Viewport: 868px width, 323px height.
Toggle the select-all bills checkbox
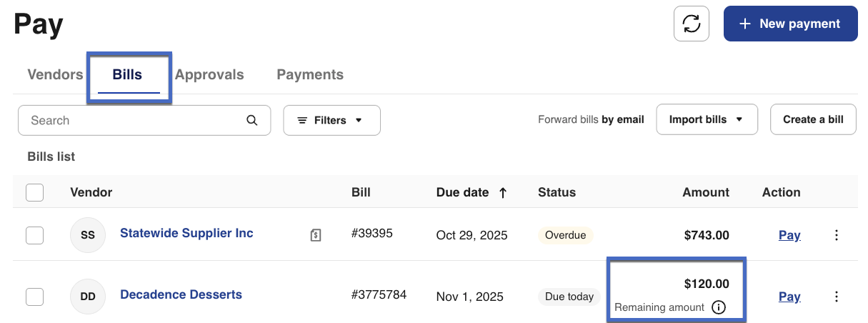pyautogui.click(x=34, y=192)
